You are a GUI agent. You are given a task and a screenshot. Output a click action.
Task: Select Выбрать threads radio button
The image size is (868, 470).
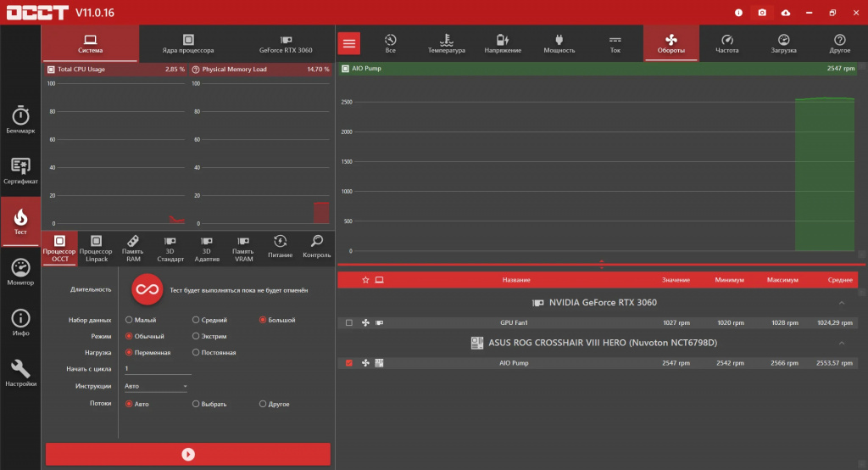click(196, 404)
